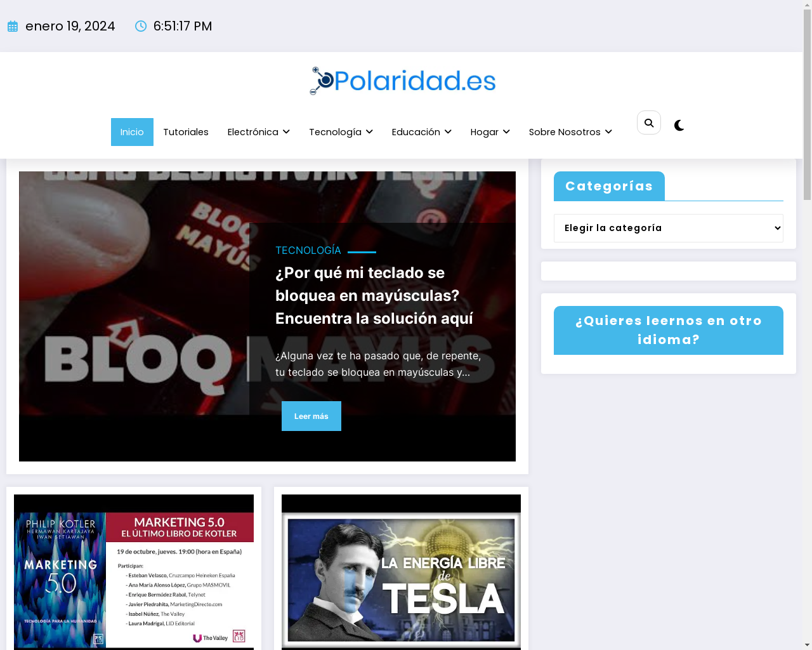The image size is (812, 650).
Task: Open the Marketing 5.0 article thumbnail
Action: click(x=134, y=571)
